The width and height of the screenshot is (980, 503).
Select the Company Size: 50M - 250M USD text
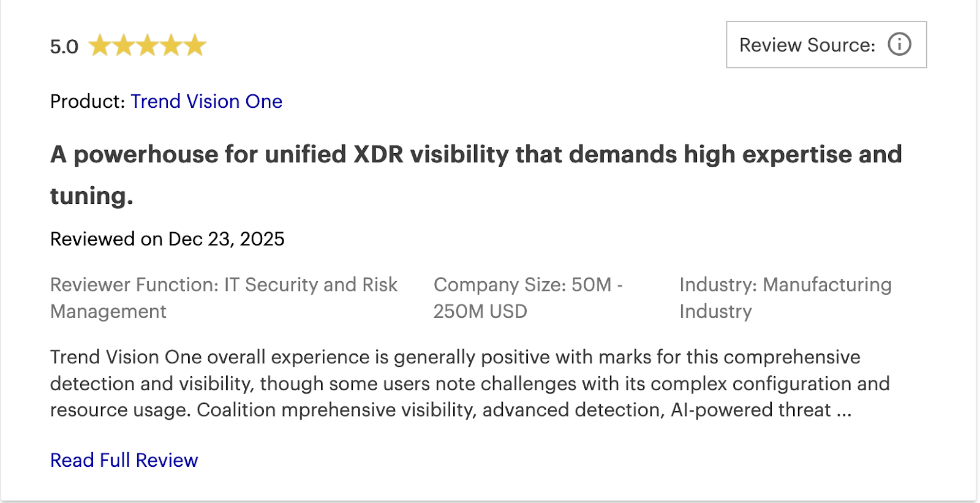528,298
